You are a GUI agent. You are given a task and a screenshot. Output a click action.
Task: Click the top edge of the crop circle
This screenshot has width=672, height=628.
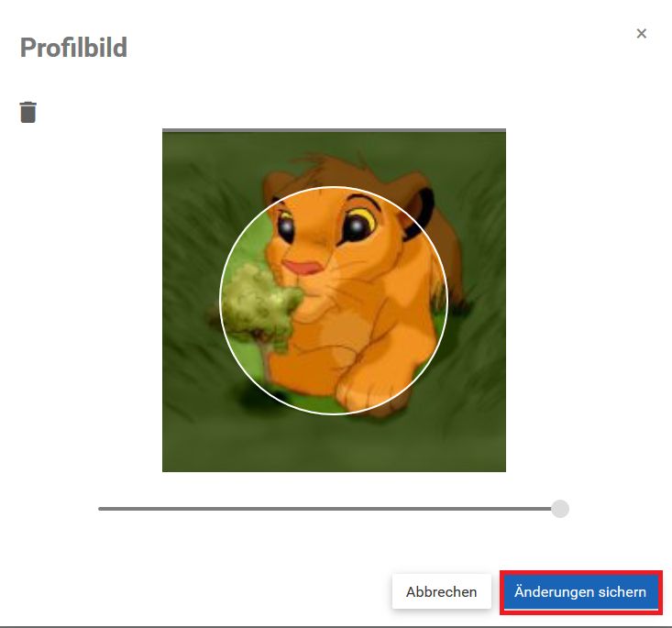334,187
